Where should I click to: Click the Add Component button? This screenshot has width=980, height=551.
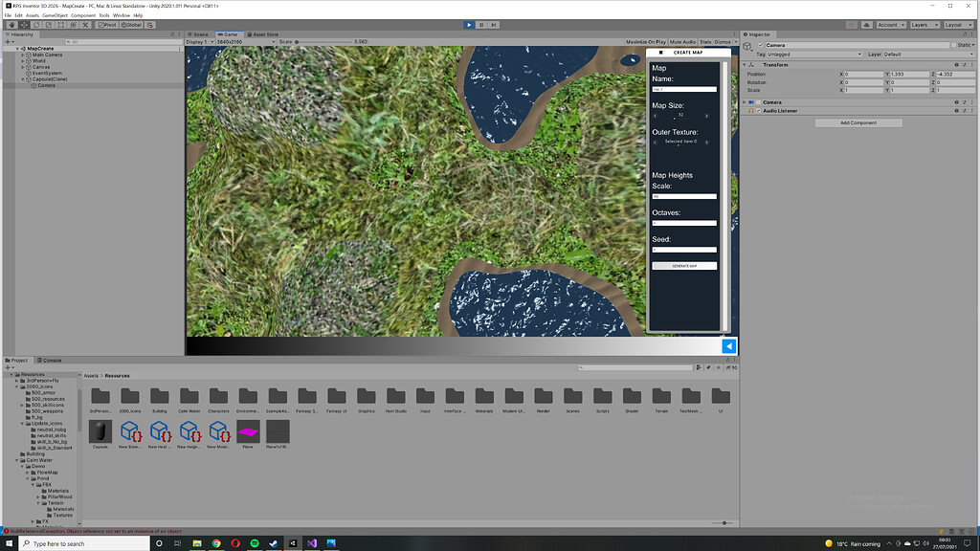[861, 122]
